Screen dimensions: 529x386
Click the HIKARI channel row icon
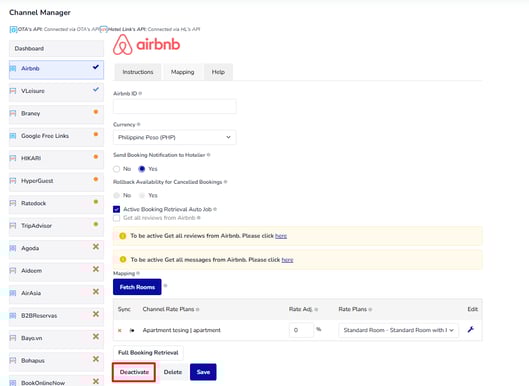pyautogui.click(x=13, y=158)
